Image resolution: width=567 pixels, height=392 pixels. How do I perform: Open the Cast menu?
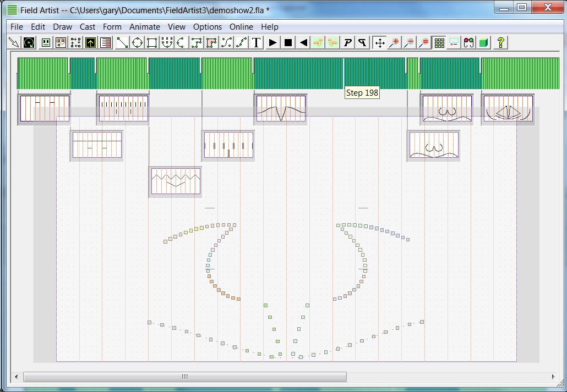click(88, 26)
